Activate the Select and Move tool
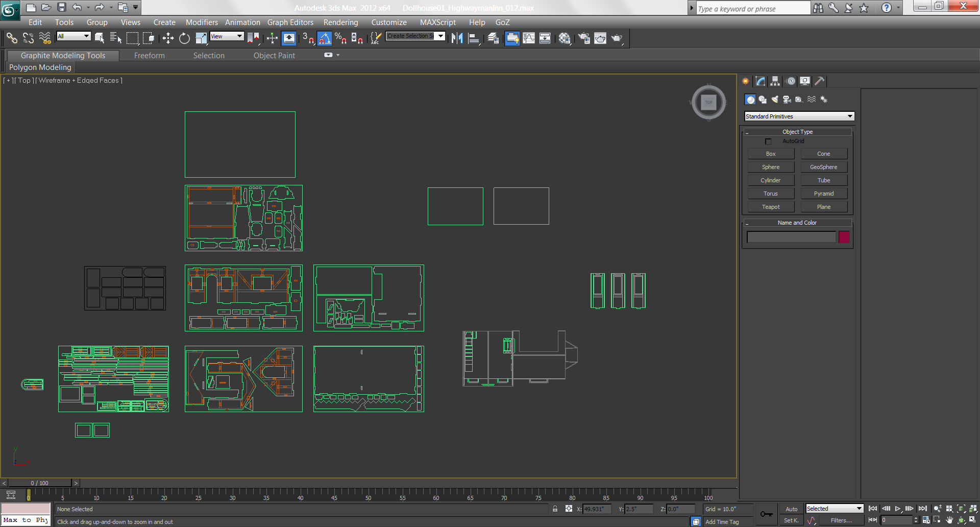The height and width of the screenshot is (527, 980). click(168, 38)
